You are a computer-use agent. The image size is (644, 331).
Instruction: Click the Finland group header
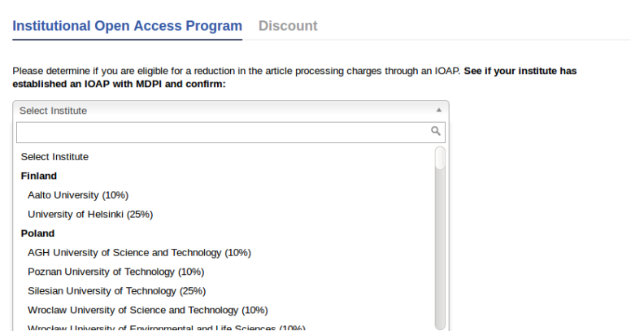pyautogui.click(x=38, y=176)
